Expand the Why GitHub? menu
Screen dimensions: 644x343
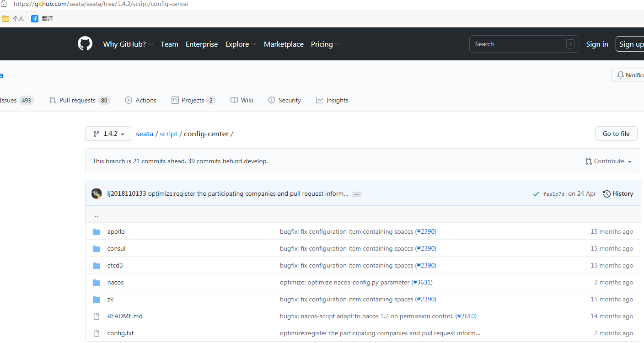tap(128, 44)
